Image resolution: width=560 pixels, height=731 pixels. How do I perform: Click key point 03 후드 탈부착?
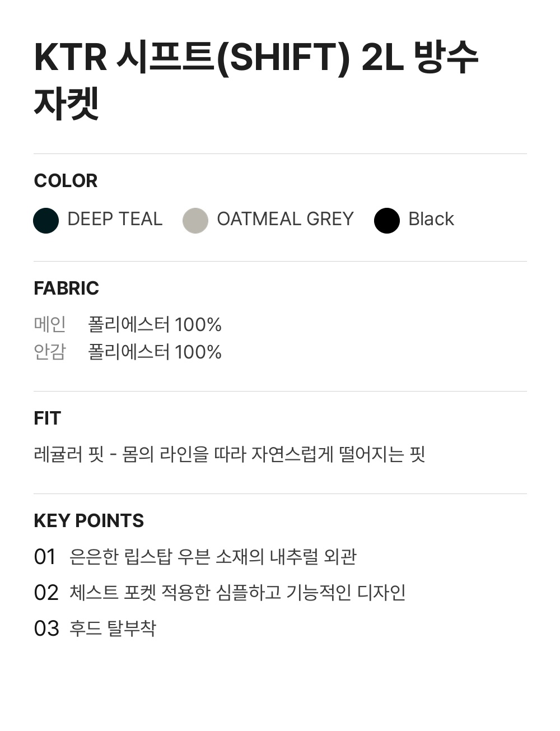[x=113, y=628]
